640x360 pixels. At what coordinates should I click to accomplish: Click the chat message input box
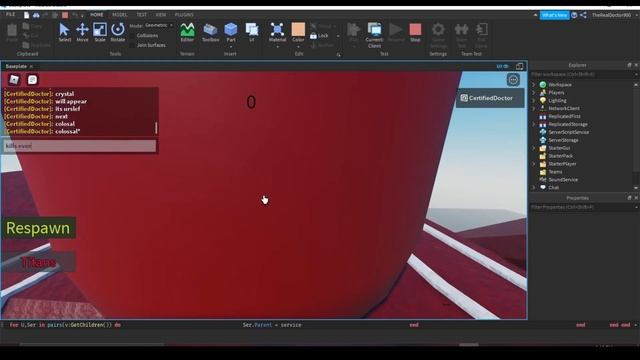coord(80,146)
